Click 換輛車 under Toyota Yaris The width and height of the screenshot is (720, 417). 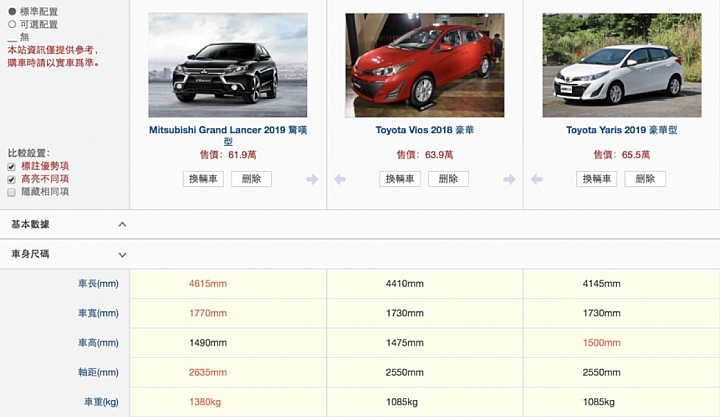(x=596, y=179)
